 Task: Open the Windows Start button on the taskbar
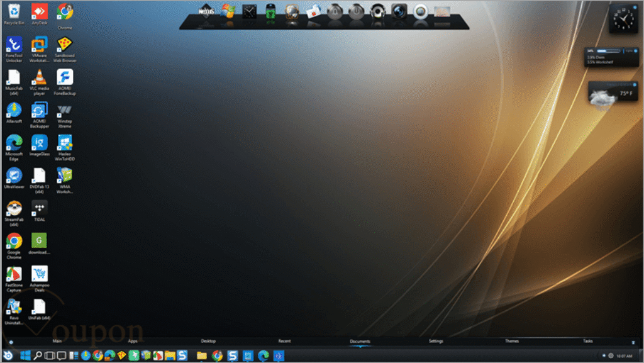tap(25, 355)
